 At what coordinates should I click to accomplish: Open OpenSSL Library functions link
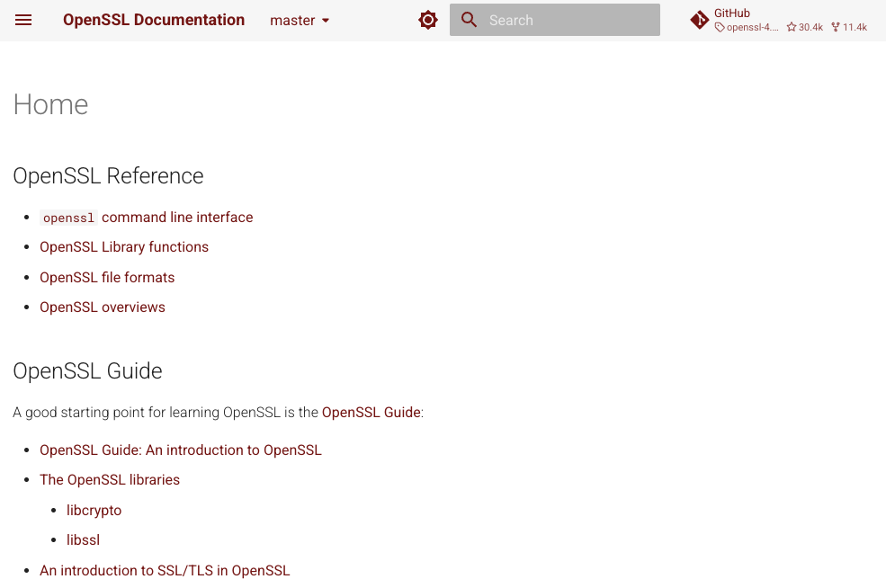[124, 247]
